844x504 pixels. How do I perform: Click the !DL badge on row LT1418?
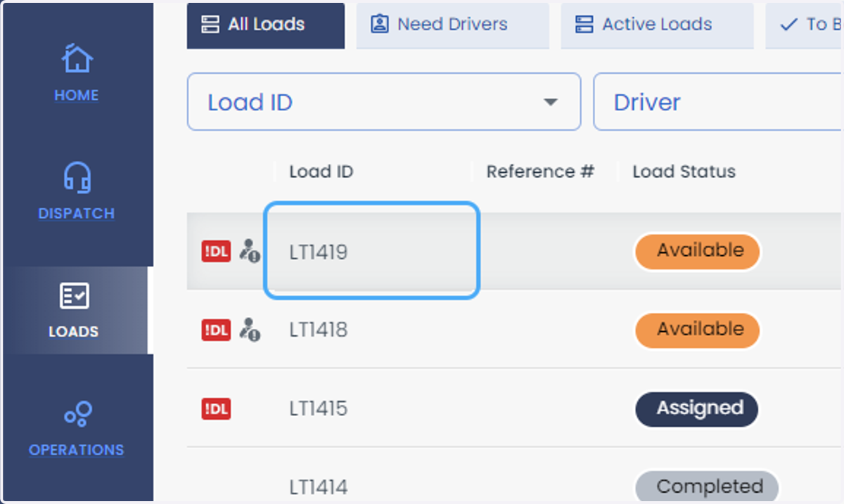[x=216, y=330]
